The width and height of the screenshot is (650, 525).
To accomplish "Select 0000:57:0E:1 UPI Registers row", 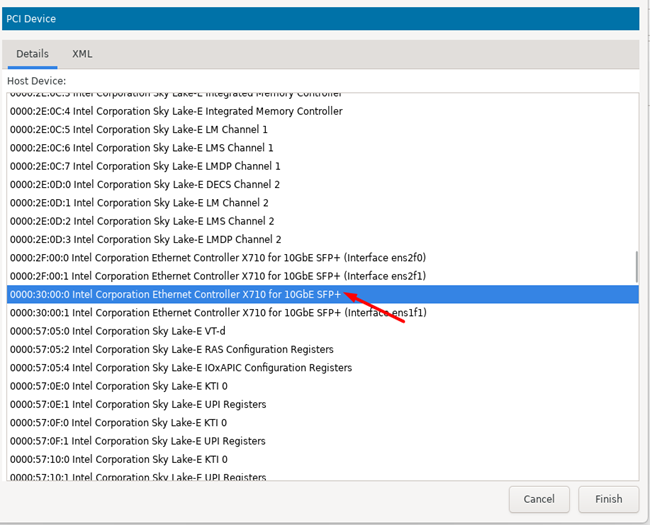I will coord(323,404).
